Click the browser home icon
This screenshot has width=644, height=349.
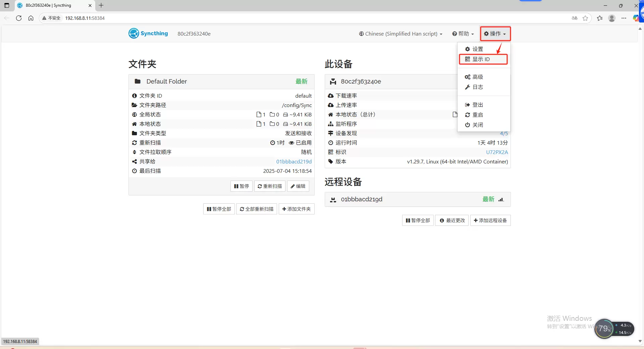pos(31,18)
